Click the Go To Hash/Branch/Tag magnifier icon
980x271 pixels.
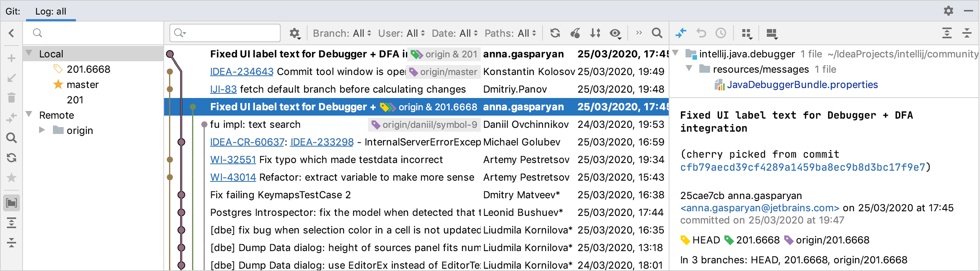point(657,33)
